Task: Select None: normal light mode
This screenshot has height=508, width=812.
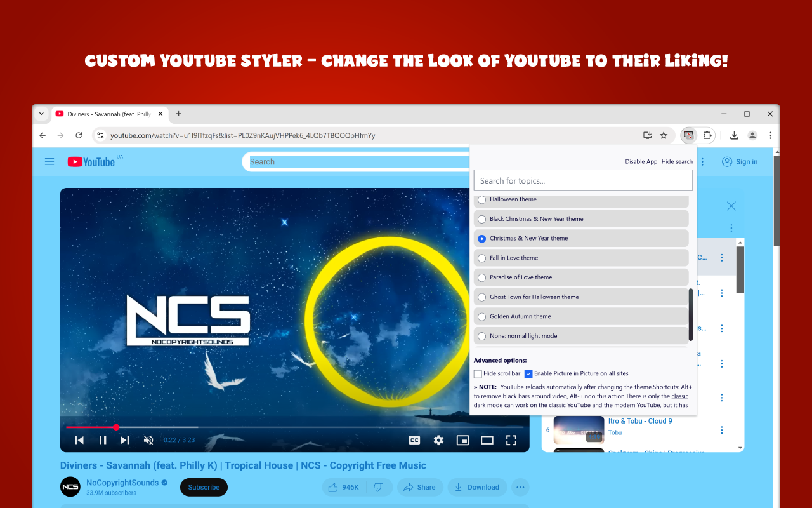Action: click(482, 336)
